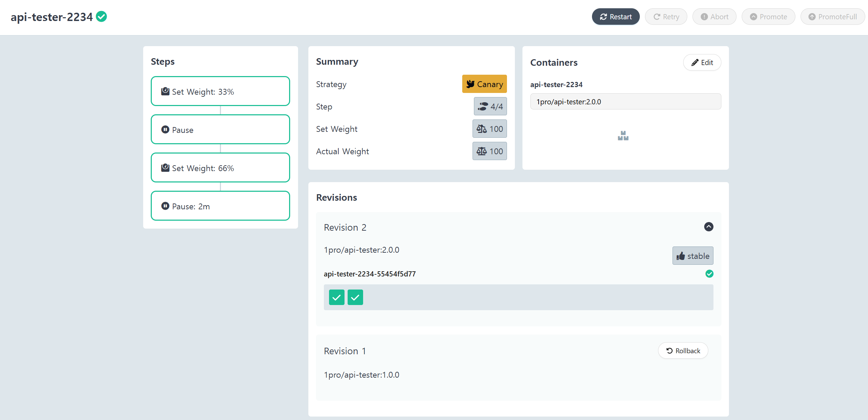Click green status check beside replica set name
Image resolution: width=868 pixels, height=420 pixels.
(709, 274)
